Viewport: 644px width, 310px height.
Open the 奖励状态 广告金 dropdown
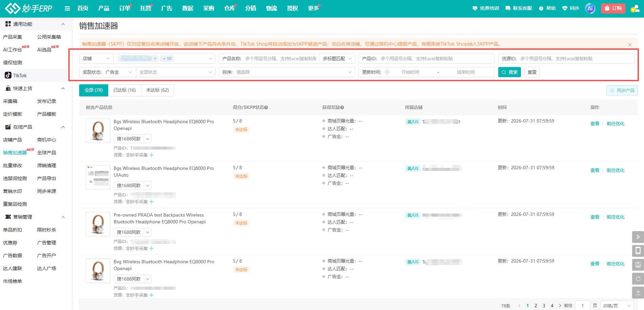coord(108,72)
